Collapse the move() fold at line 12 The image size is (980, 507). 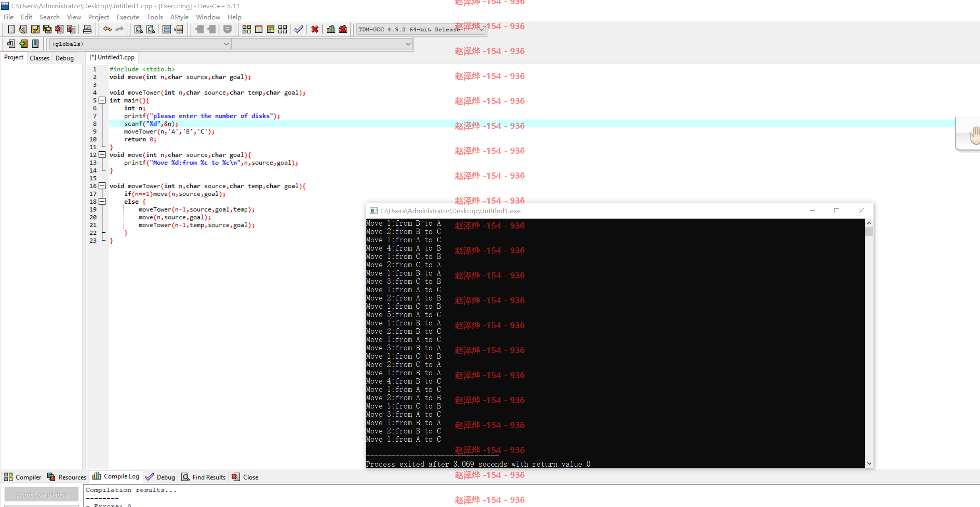click(102, 155)
